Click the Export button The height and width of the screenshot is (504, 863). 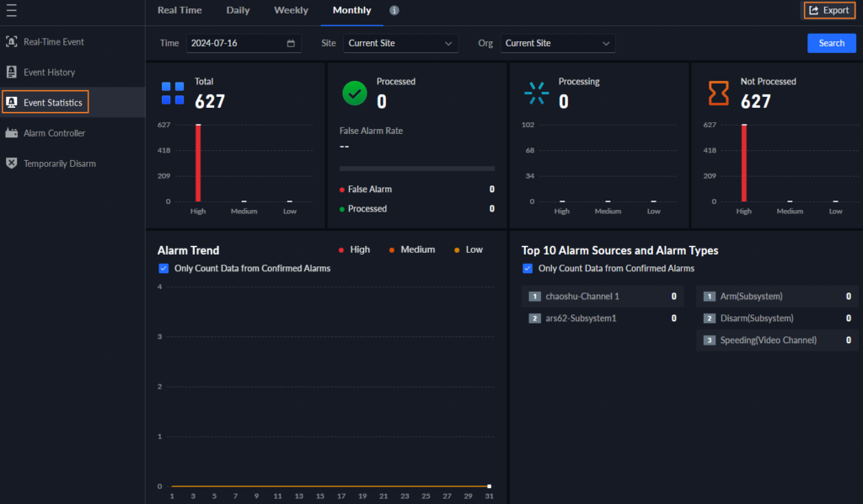point(828,10)
